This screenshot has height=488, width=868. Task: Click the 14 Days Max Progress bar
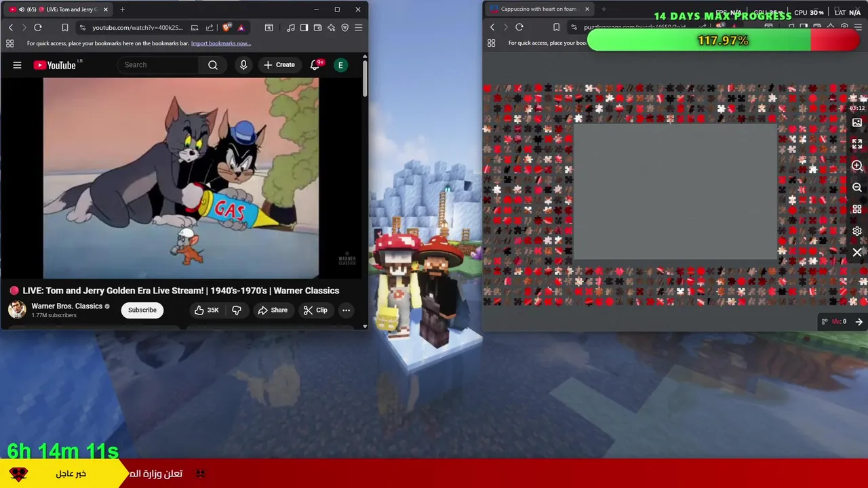point(723,41)
